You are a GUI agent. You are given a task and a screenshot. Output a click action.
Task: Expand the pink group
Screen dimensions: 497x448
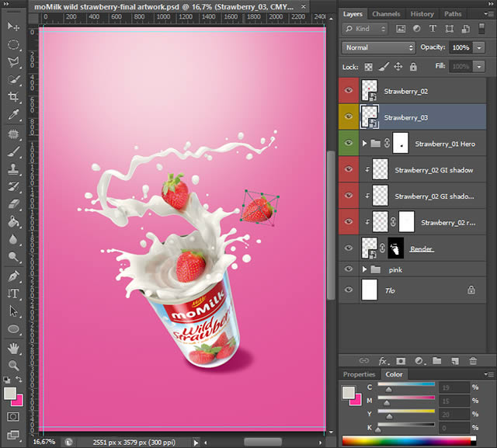click(364, 269)
